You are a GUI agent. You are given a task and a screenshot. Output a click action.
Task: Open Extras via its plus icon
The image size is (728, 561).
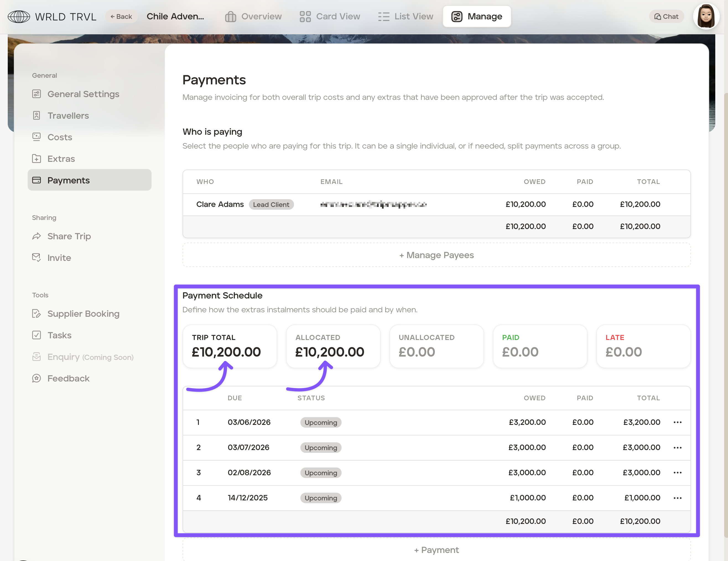36,159
